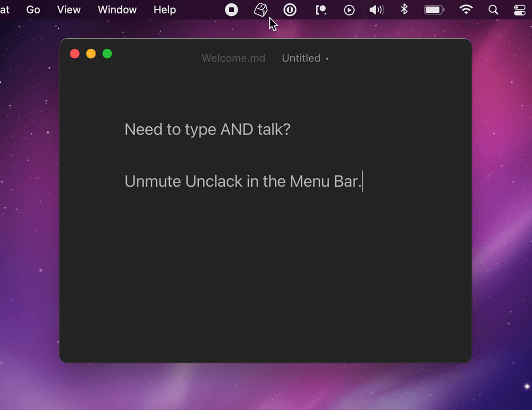This screenshot has width=532, height=410.
Task: Click the line 'Unmute Unclack in the Menu Bar.'
Action: point(243,181)
